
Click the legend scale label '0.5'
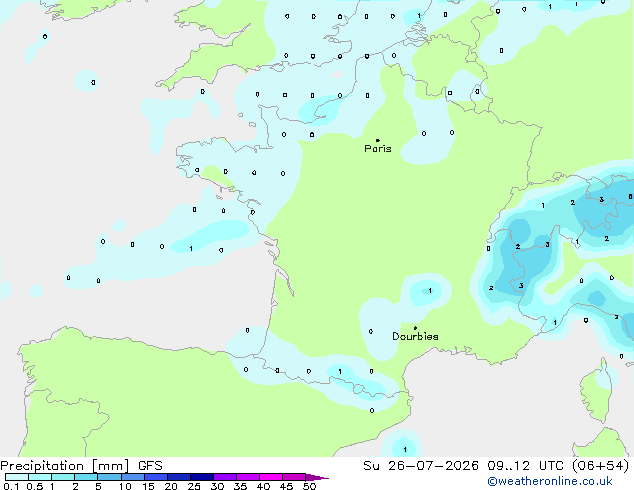34,486
